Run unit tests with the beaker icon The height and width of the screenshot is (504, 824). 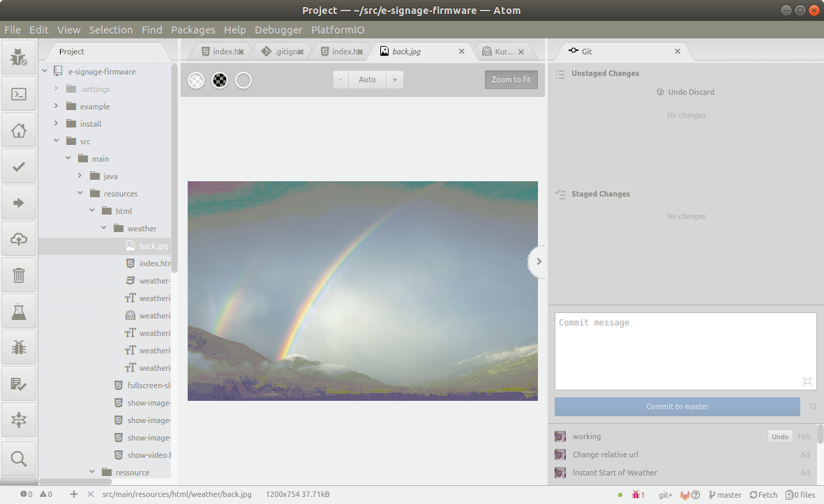[x=19, y=311]
